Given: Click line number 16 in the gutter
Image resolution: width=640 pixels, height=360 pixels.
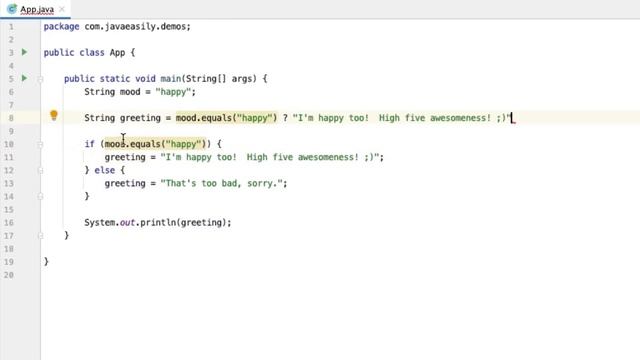Looking at the screenshot, I should (9, 222).
